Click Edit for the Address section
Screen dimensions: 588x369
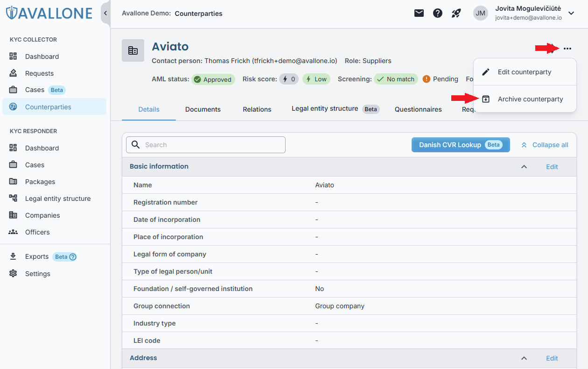tap(552, 358)
